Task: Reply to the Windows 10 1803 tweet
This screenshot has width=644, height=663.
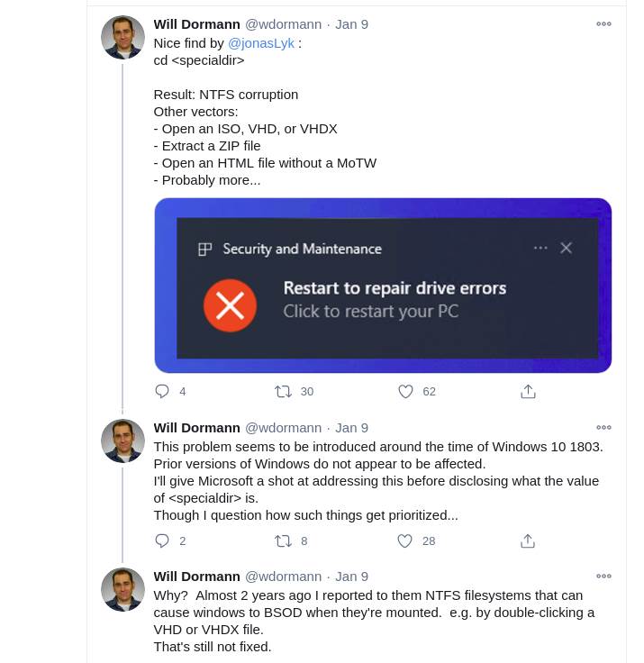Action: [x=162, y=540]
